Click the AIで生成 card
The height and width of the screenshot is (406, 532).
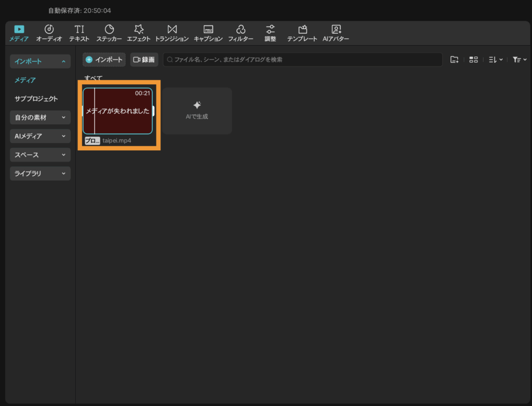coord(197,111)
